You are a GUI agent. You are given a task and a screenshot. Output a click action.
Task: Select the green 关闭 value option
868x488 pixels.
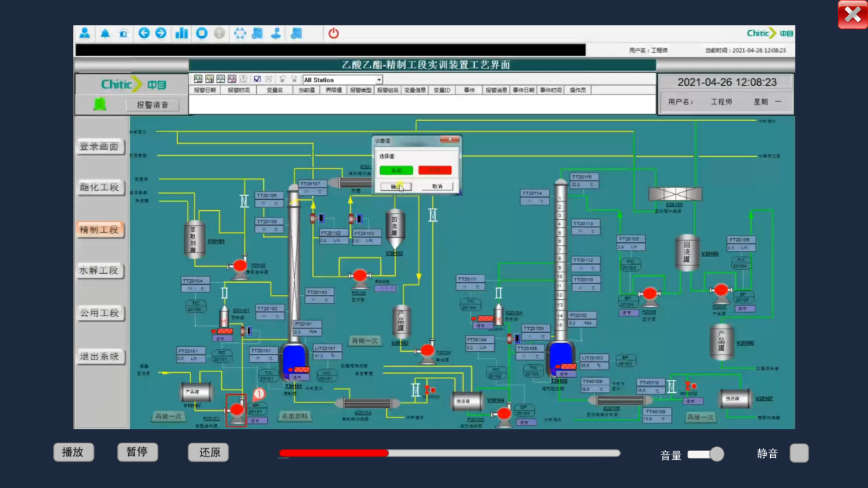point(397,170)
